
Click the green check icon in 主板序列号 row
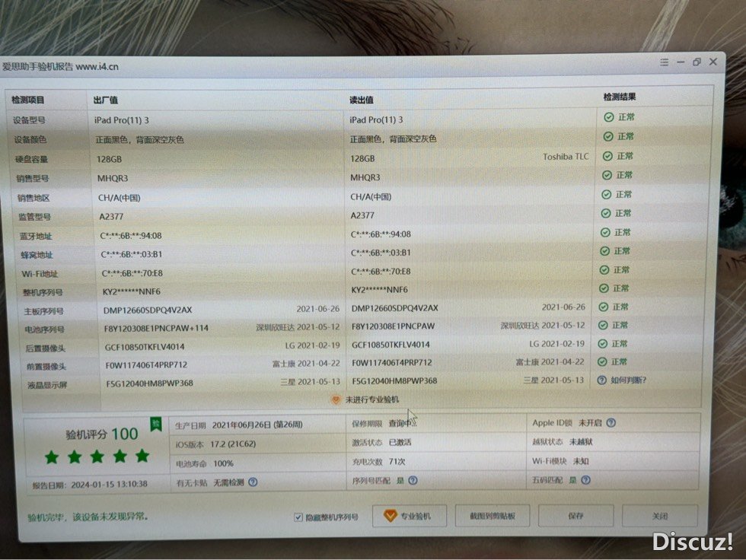pyautogui.click(x=603, y=307)
